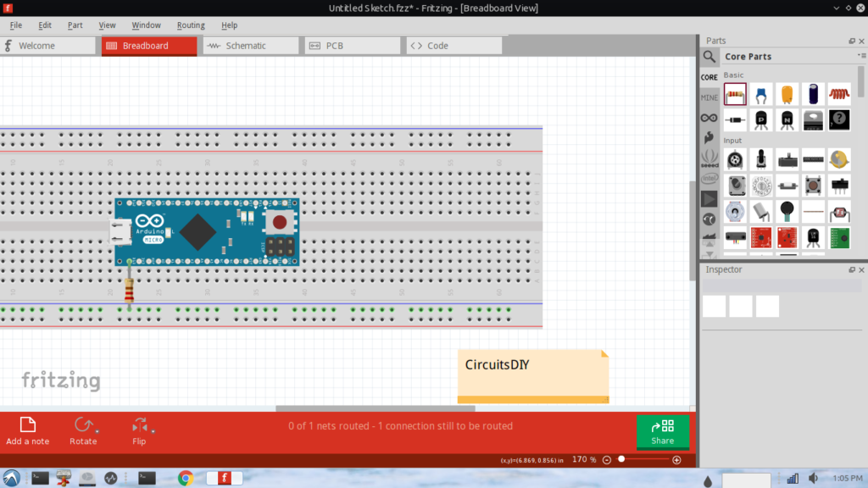Select the CircuitsDIY note

[x=533, y=375]
